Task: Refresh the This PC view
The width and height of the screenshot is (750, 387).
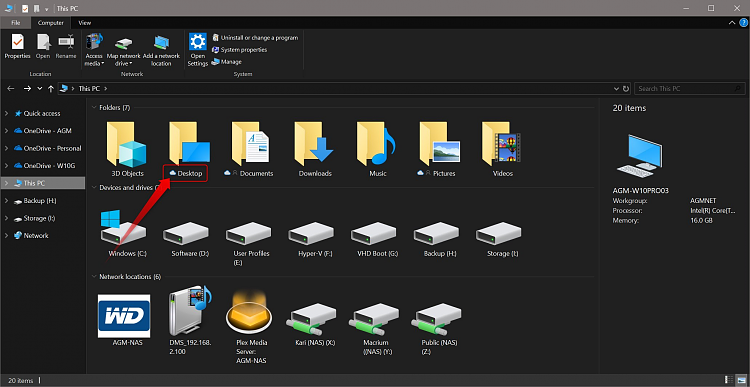Action: pyautogui.click(x=626, y=89)
